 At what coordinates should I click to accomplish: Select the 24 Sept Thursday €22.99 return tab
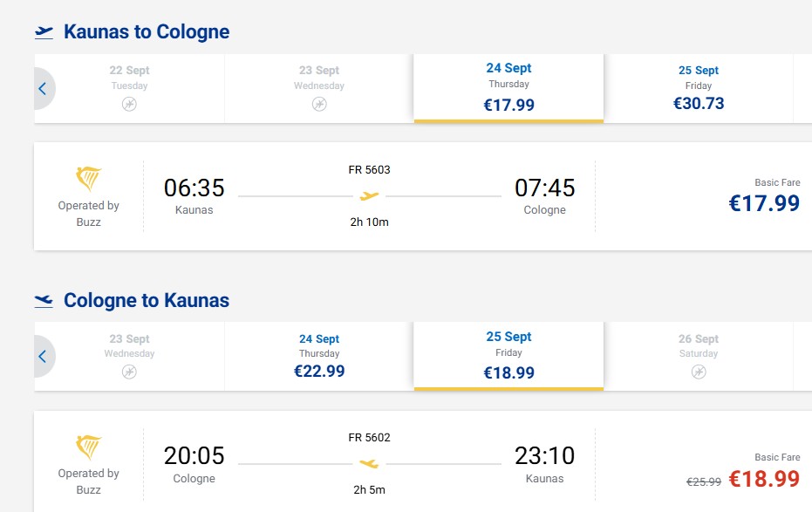pos(319,356)
